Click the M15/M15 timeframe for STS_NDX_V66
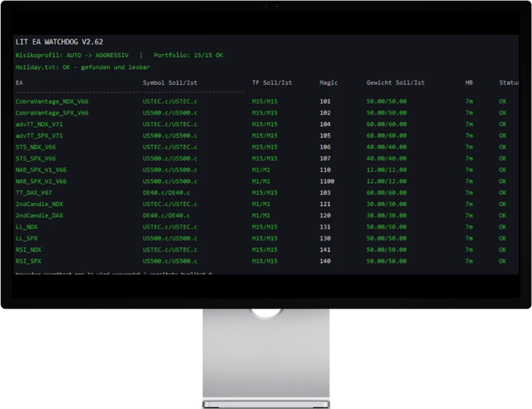 (265, 147)
